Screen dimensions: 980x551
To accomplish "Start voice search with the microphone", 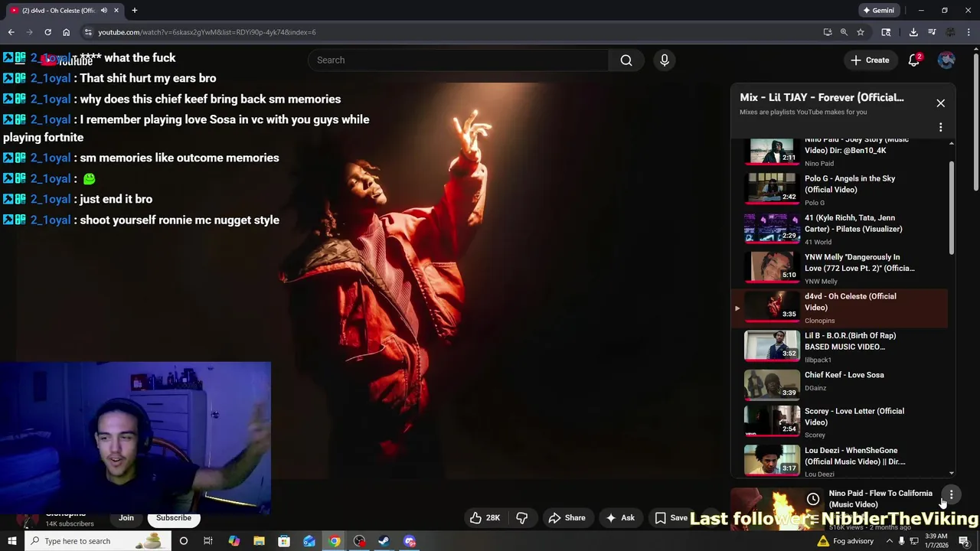I will point(665,60).
